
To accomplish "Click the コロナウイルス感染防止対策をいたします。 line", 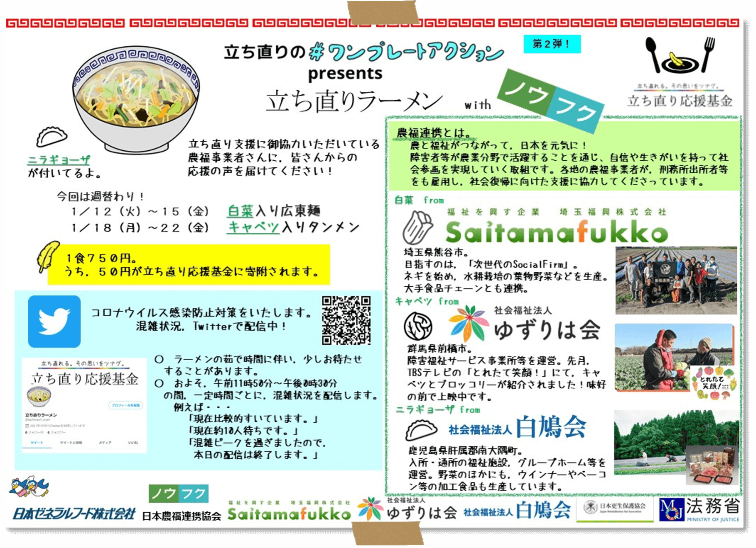I will 202,312.
